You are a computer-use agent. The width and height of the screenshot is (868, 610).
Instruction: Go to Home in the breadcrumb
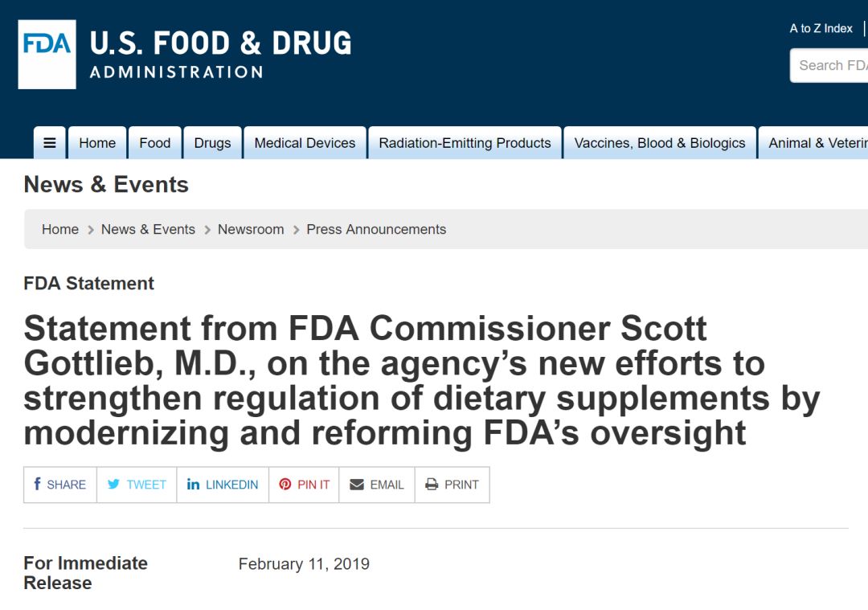click(60, 229)
